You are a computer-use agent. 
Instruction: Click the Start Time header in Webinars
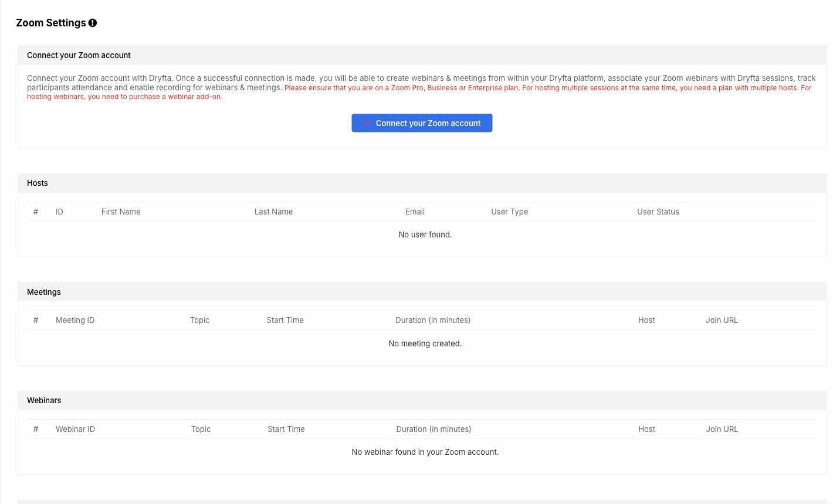pyautogui.click(x=286, y=429)
